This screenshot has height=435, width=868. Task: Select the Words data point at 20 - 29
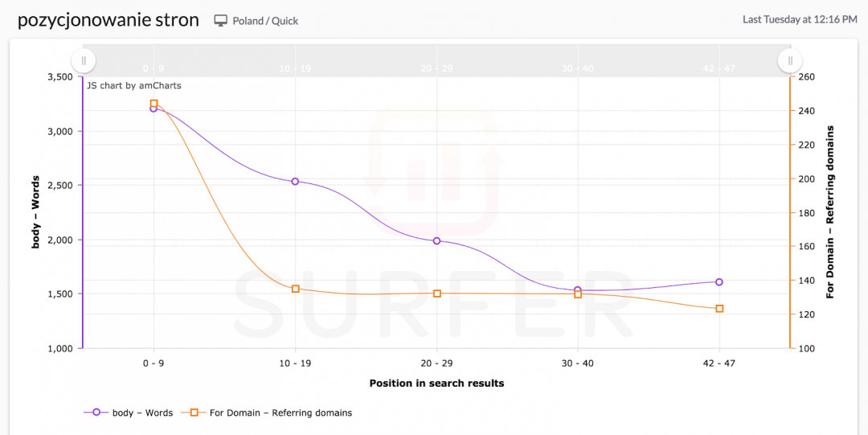pyautogui.click(x=436, y=240)
